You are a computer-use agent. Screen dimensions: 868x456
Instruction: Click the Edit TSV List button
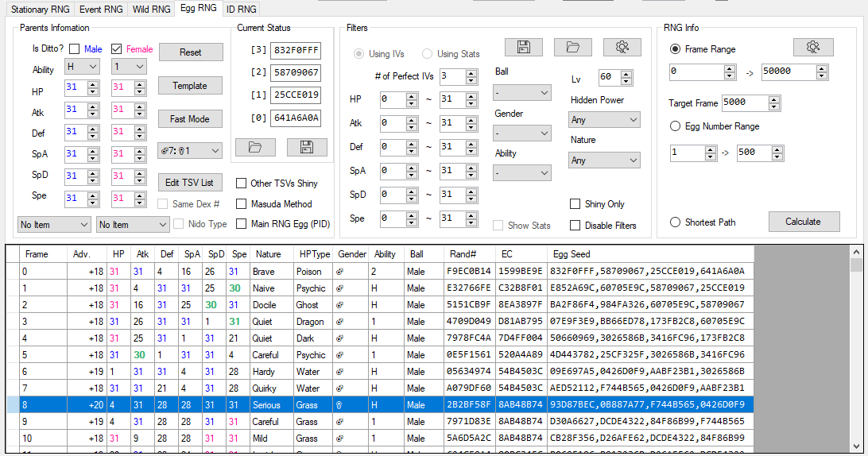(x=189, y=184)
